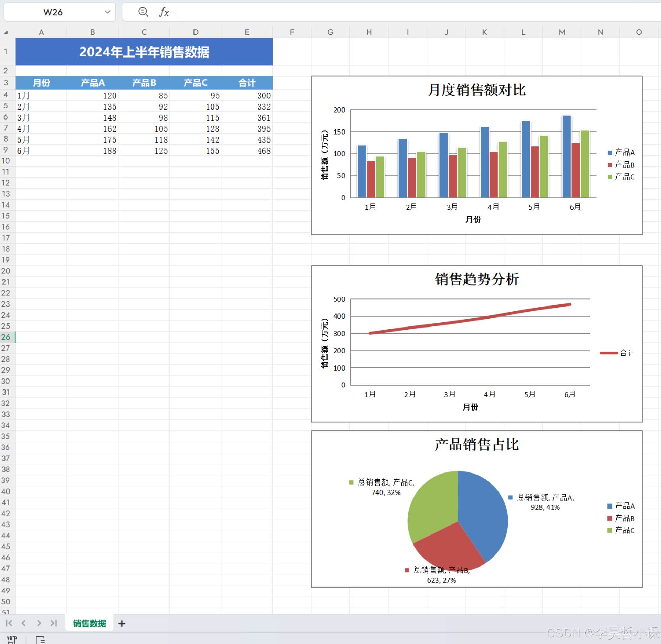Click the select-all corner triangle
This screenshot has width=661, height=644.
point(6,32)
